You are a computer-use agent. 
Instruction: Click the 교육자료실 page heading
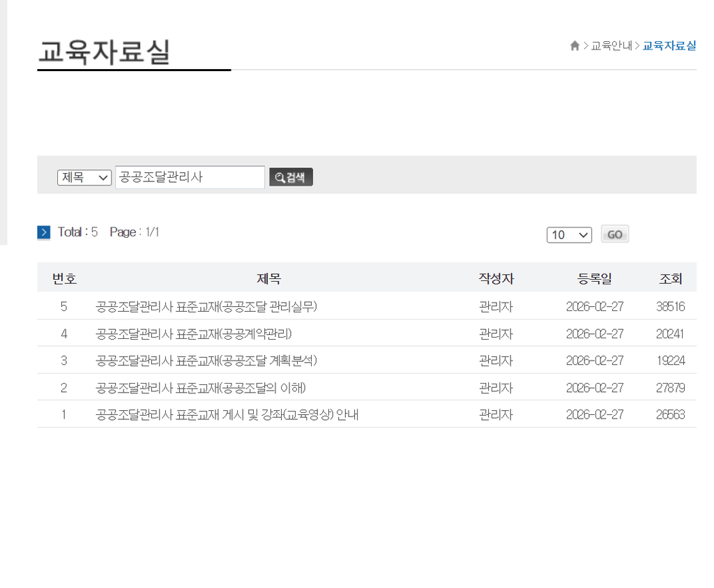coord(105,52)
